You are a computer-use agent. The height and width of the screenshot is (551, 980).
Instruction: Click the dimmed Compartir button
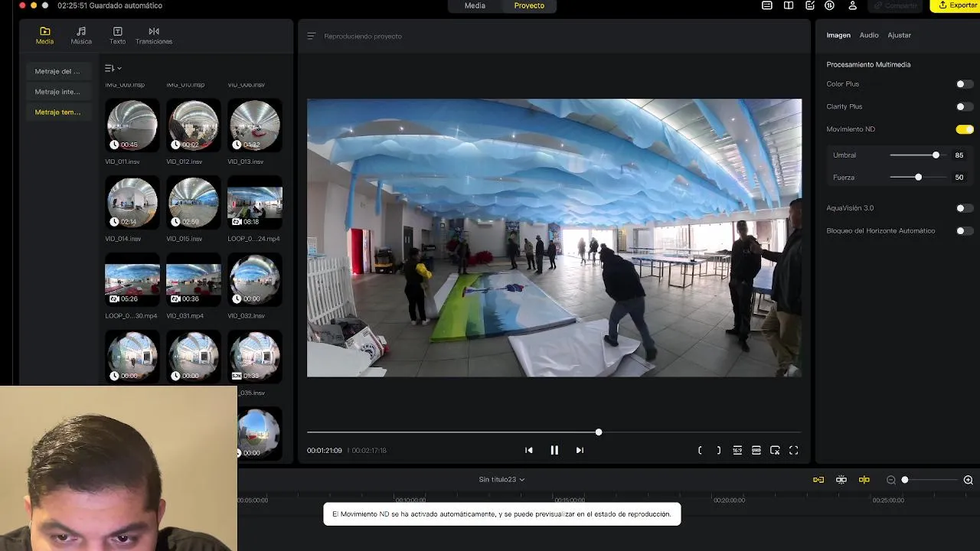pyautogui.click(x=896, y=5)
